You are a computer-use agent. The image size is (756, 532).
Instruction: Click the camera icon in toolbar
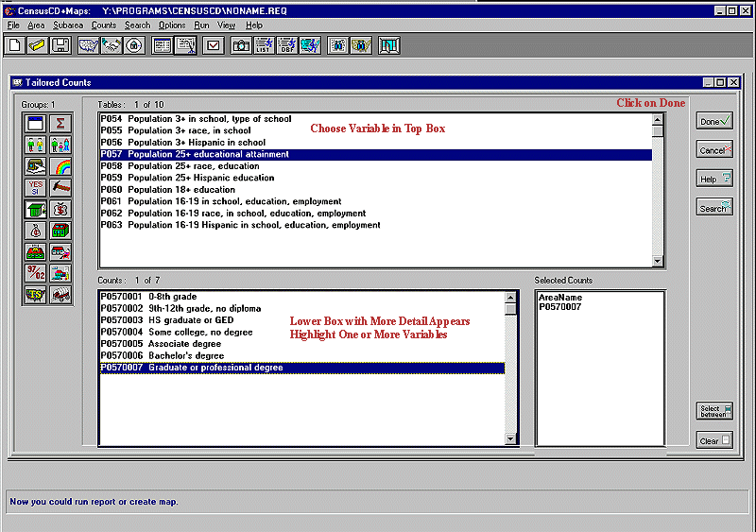(x=241, y=45)
